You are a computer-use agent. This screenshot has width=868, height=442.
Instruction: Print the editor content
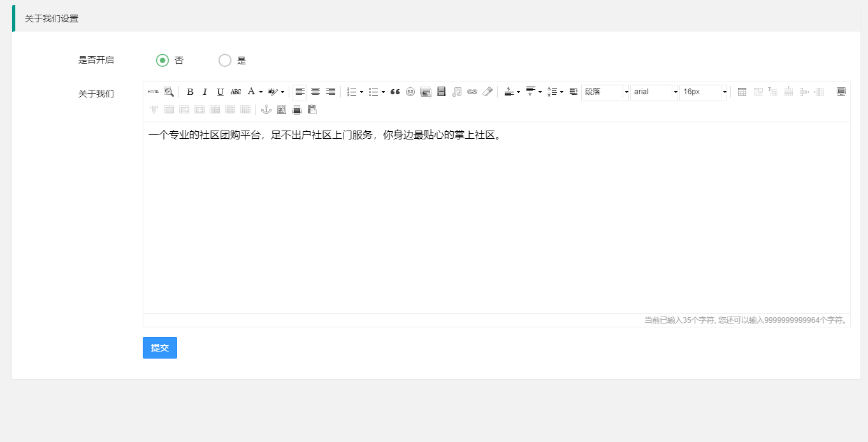coord(297,110)
